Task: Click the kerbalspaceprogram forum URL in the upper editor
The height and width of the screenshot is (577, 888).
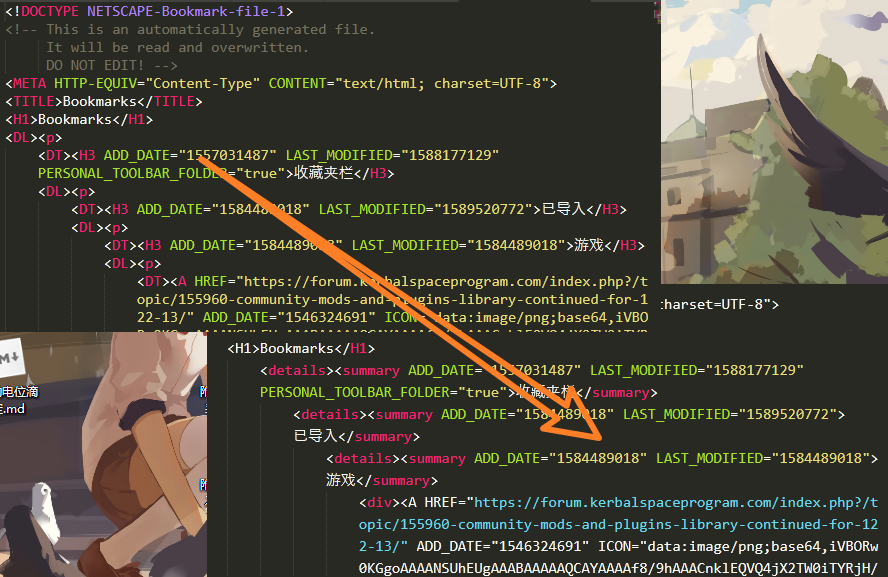Action: (x=439, y=282)
